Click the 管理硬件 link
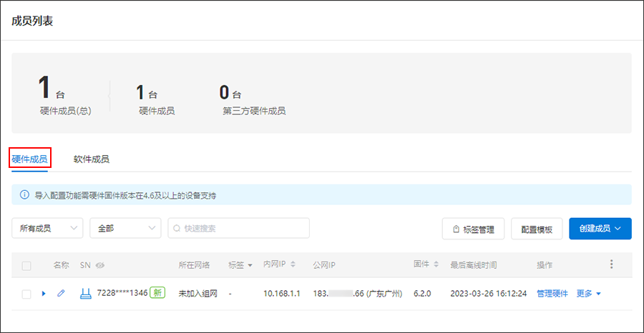Screen dimensions: 644x333 (552, 294)
